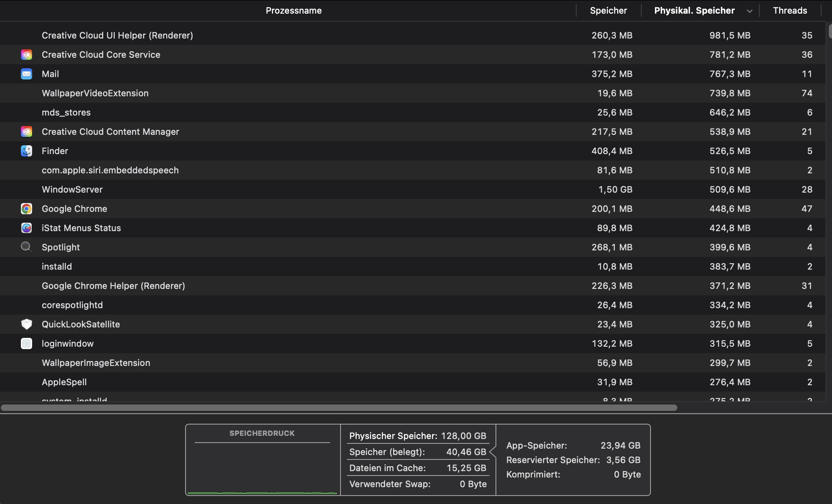Click the Mail app icon
This screenshot has width=832, height=504.
click(27, 74)
